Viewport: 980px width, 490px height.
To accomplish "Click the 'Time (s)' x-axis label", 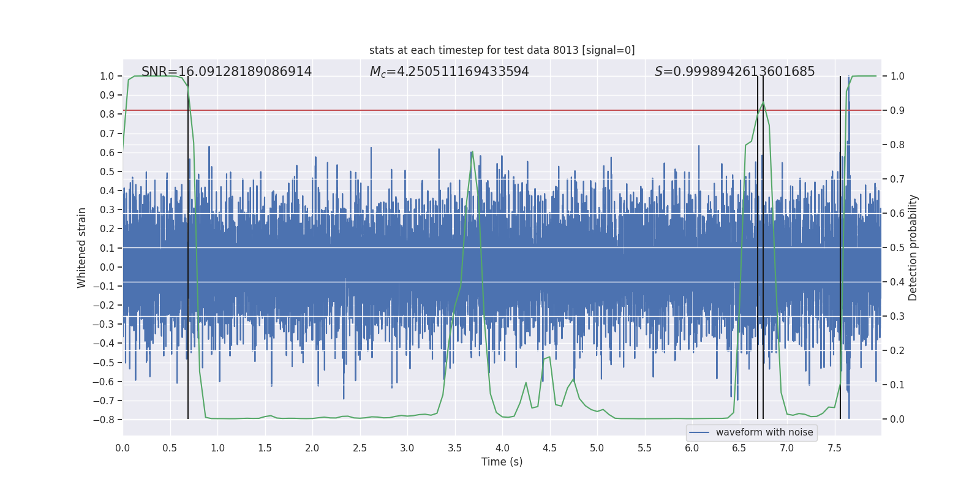I will 502,462.
